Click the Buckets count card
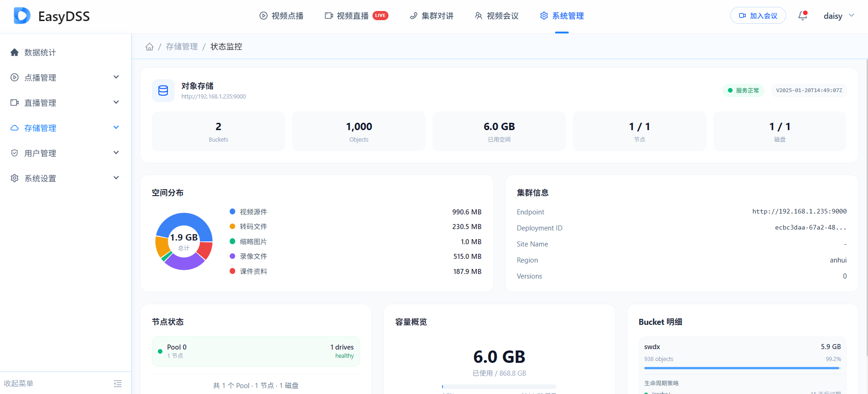 click(x=218, y=131)
